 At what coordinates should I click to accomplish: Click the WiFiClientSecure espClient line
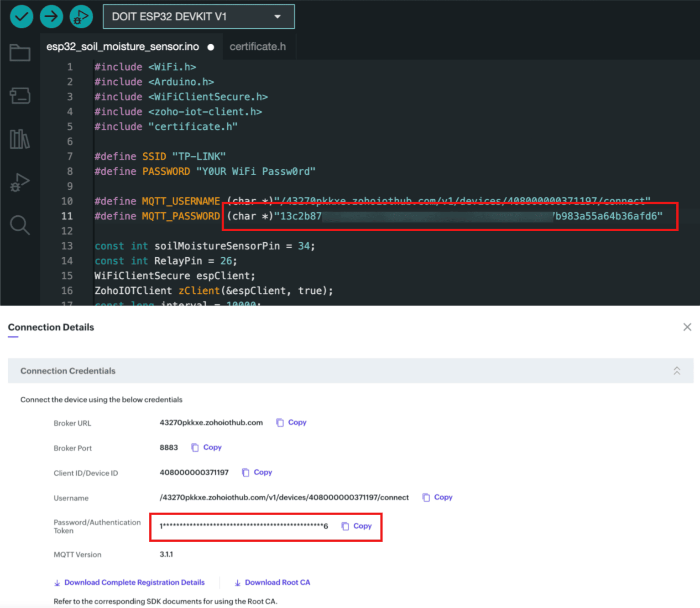click(175, 276)
